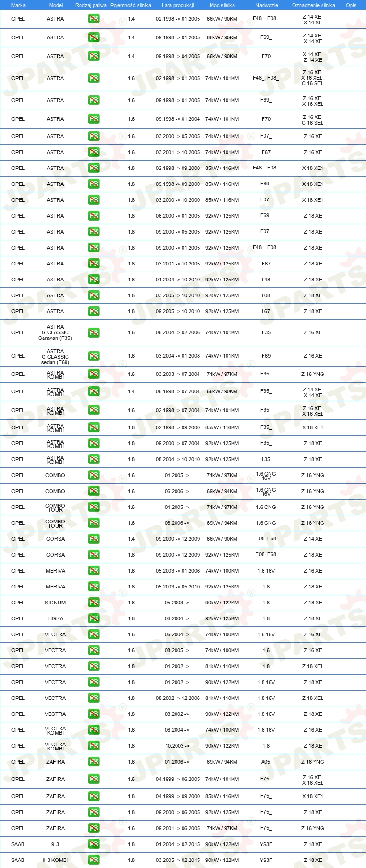Click the fuel icon in the MERIVA 1.8 row
Viewport: 366px width, 868px height.
coord(94,586)
